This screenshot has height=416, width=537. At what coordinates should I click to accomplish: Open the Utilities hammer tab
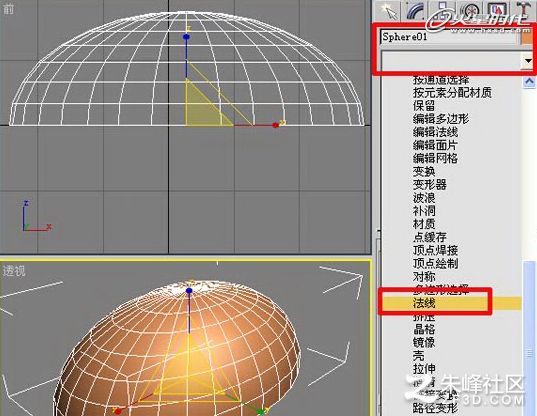[x=523, y=11]
